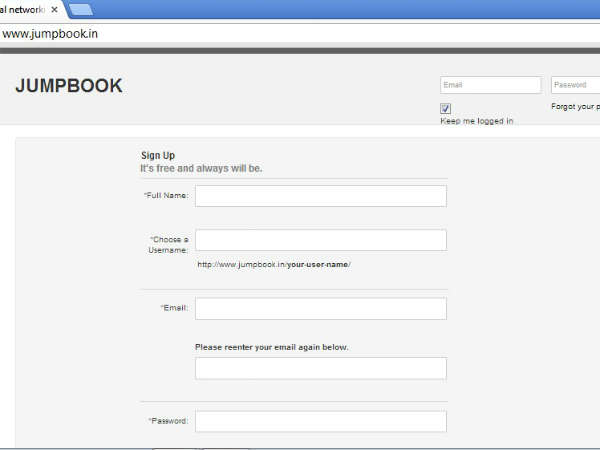Click the 'Sign Up' heading text

(x=158, y=155)
